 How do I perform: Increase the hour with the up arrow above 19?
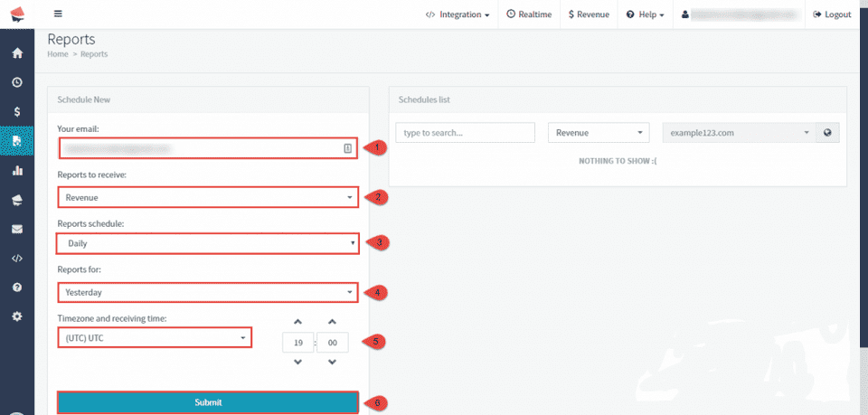click(x=297, y=322)
